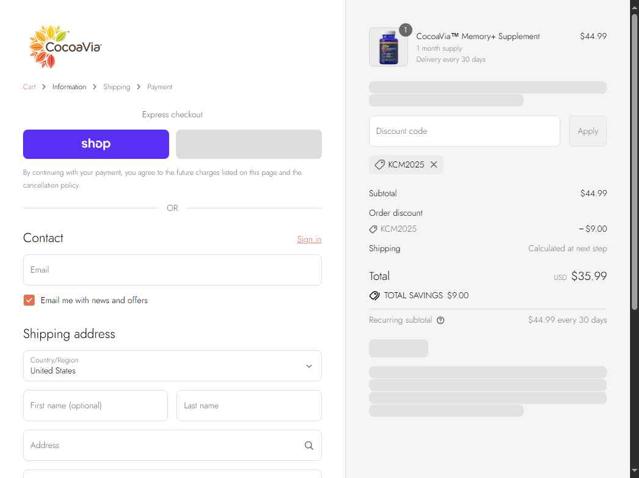Select the Payment breadcrumb step
Screen dimensions: 639x478
point(159,87)
